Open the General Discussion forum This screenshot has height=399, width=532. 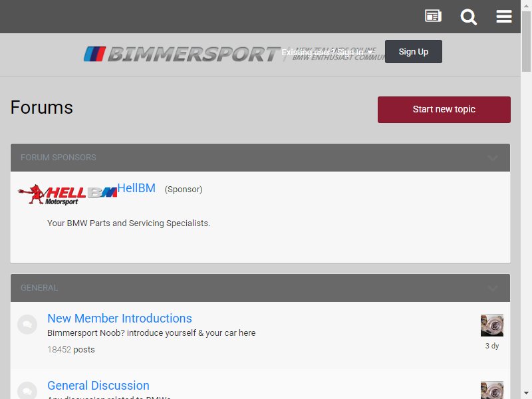[98, 386]
